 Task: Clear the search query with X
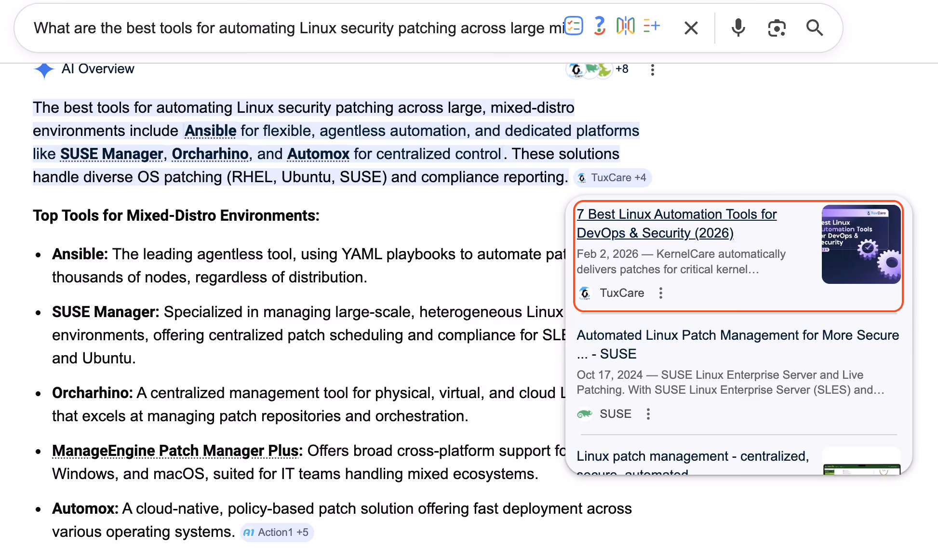click(x=691, y=28)
